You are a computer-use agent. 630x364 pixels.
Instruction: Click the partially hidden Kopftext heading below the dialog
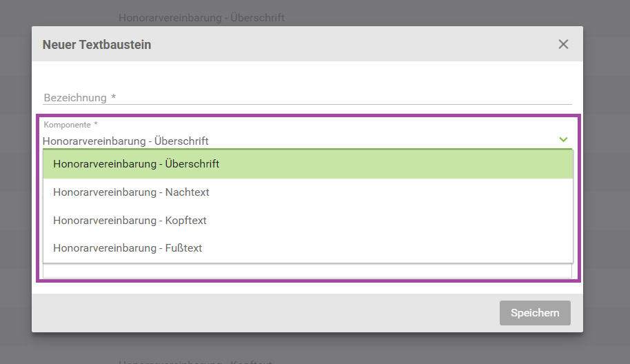click(195, 362)
